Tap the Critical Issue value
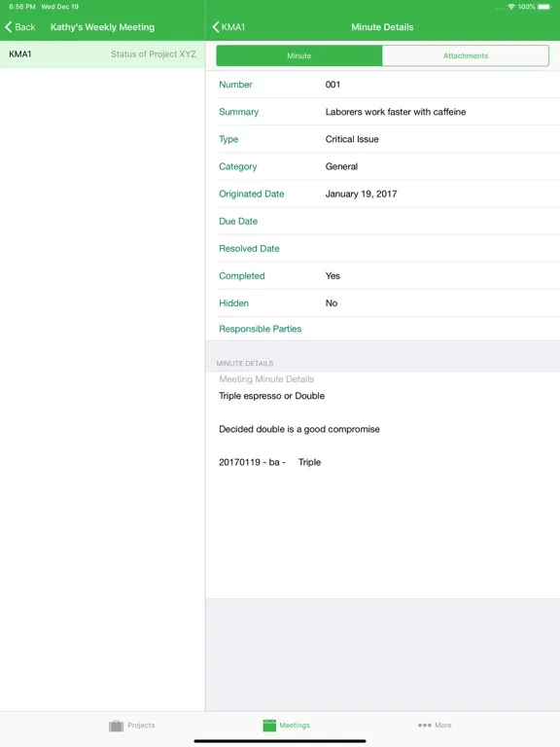560x747 pixels. (x=352, y=139)
